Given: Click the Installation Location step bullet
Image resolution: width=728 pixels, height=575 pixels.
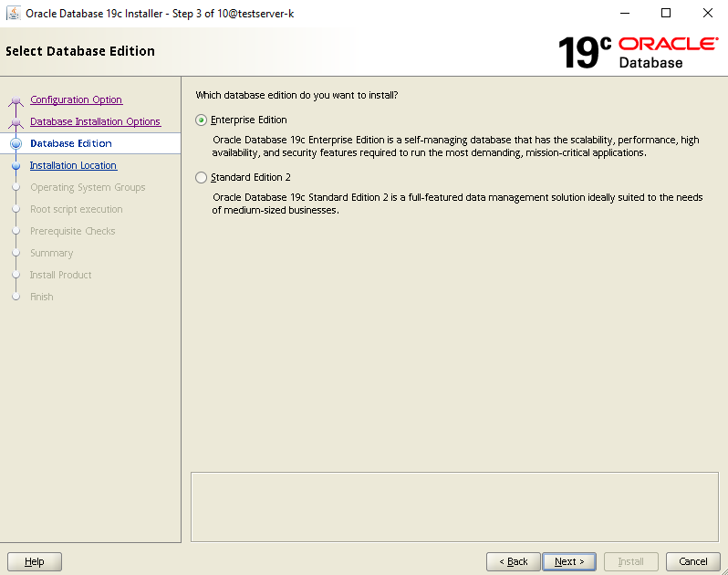Looking at the screenshot, I should (x=16, y=165).
